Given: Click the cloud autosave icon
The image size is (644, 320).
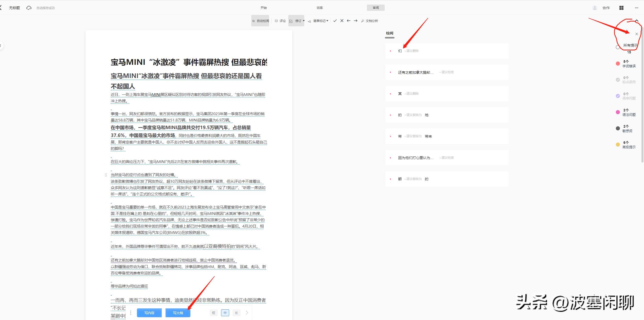Looking at the screenshot, I should click(29, 8).
